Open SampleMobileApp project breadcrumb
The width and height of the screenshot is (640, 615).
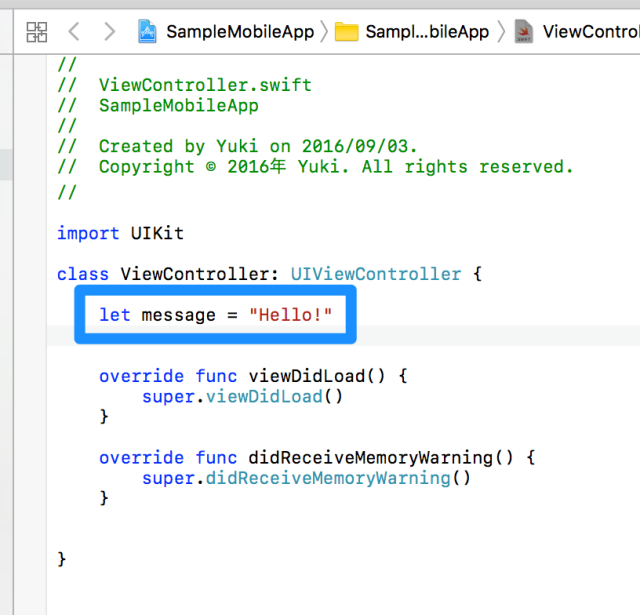click(x=240, y=32)
